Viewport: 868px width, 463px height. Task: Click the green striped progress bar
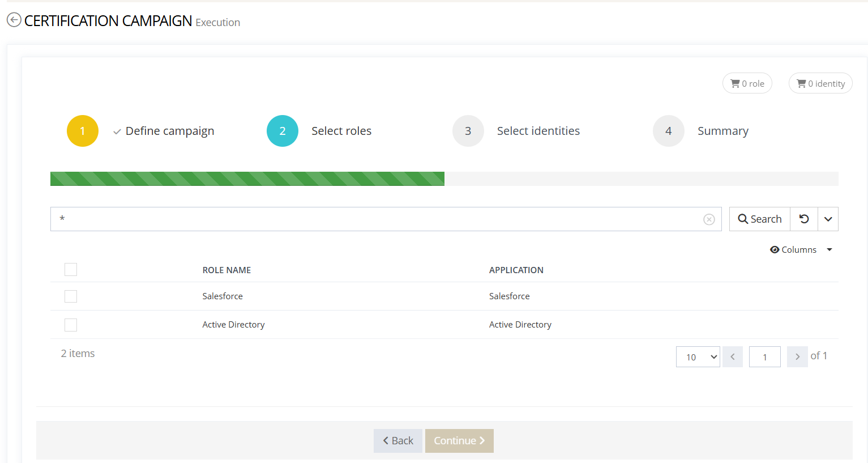point(247,179)
